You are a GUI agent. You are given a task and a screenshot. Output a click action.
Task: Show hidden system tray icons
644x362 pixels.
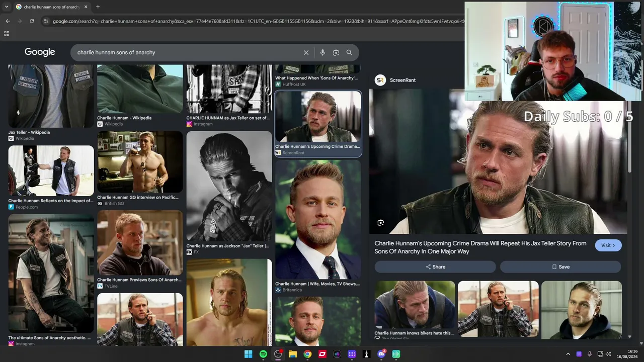(568, 354)
